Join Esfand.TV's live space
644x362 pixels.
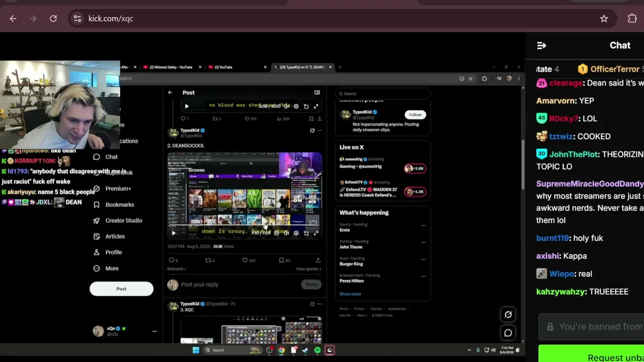point(415,192)
